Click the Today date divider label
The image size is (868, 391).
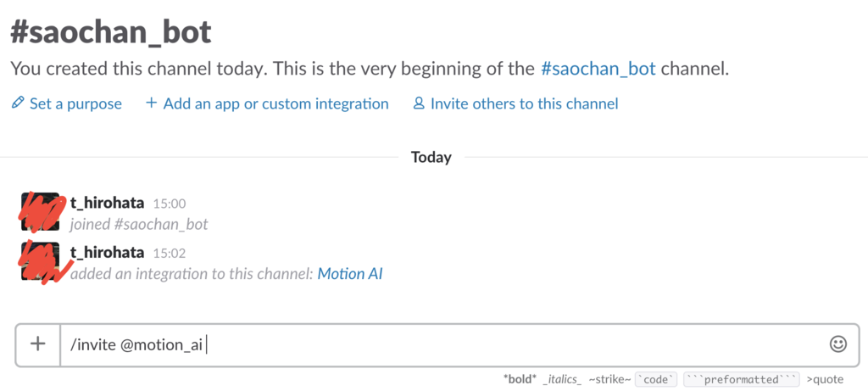pos(431,157)
